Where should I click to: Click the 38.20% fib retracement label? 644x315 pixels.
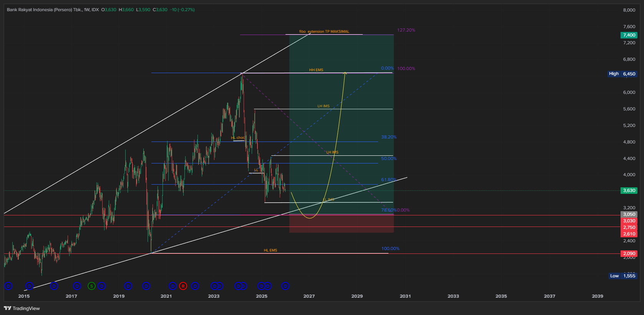pyautogui.click(x=389, y=137)
